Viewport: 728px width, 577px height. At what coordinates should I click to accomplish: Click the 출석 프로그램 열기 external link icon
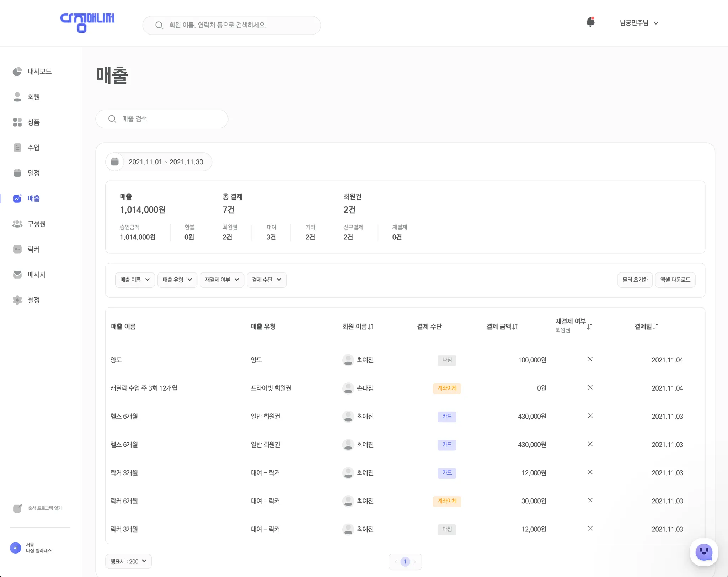(x=18, y=508)
